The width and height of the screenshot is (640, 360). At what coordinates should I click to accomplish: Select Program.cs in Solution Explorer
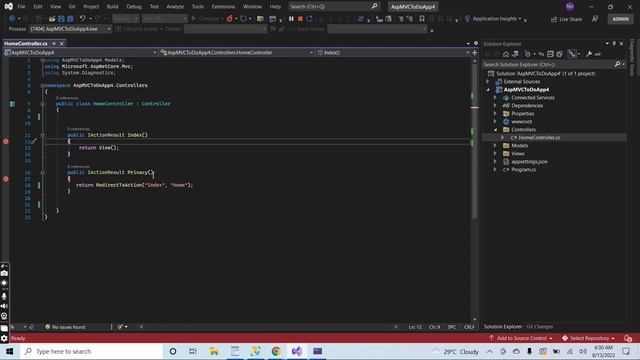(523, 170)
